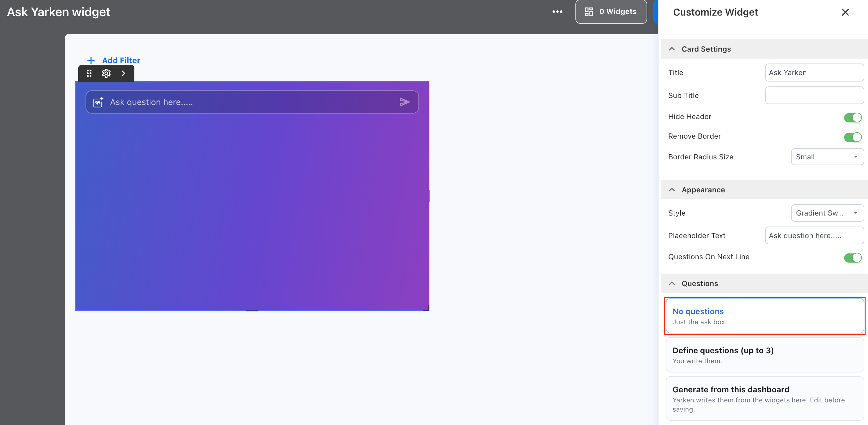
Task: Toggle Questions On Next Line switch
Action: pos(852,258)
